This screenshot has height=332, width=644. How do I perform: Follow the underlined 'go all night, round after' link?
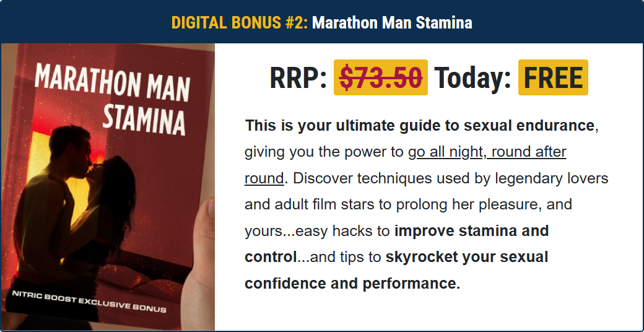point(487,152)
